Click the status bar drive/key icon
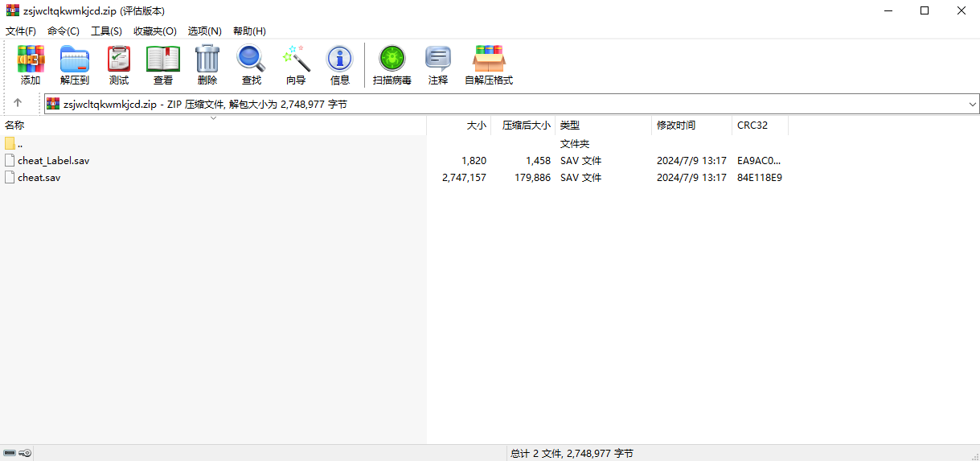Image resolution: width=980 pixels, height=461 pixels. 18,453
